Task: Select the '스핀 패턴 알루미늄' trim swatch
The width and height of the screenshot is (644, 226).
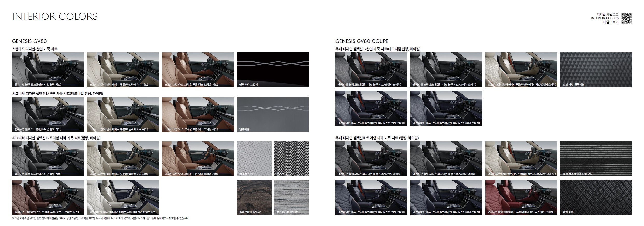Action: point(596,70)
